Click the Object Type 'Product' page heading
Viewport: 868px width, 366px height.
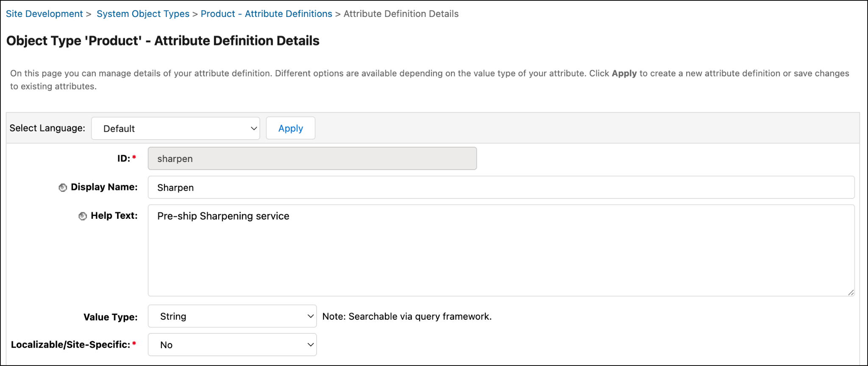coord(163,41)
